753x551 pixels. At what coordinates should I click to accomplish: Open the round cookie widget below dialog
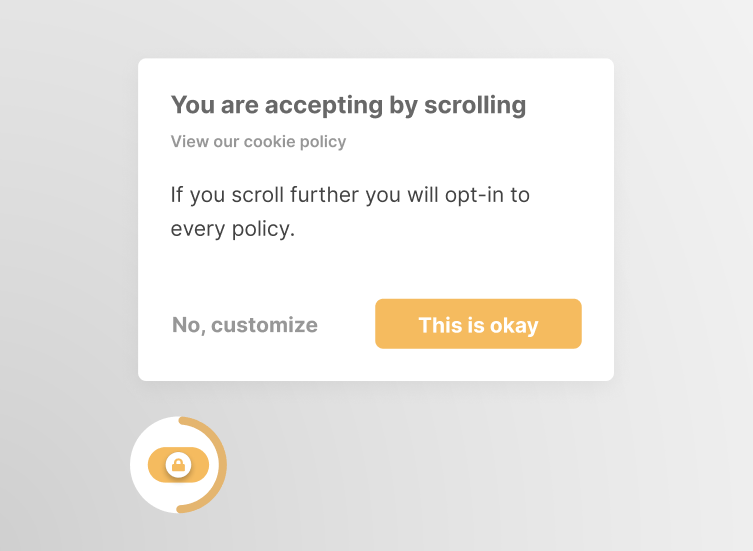178,465
